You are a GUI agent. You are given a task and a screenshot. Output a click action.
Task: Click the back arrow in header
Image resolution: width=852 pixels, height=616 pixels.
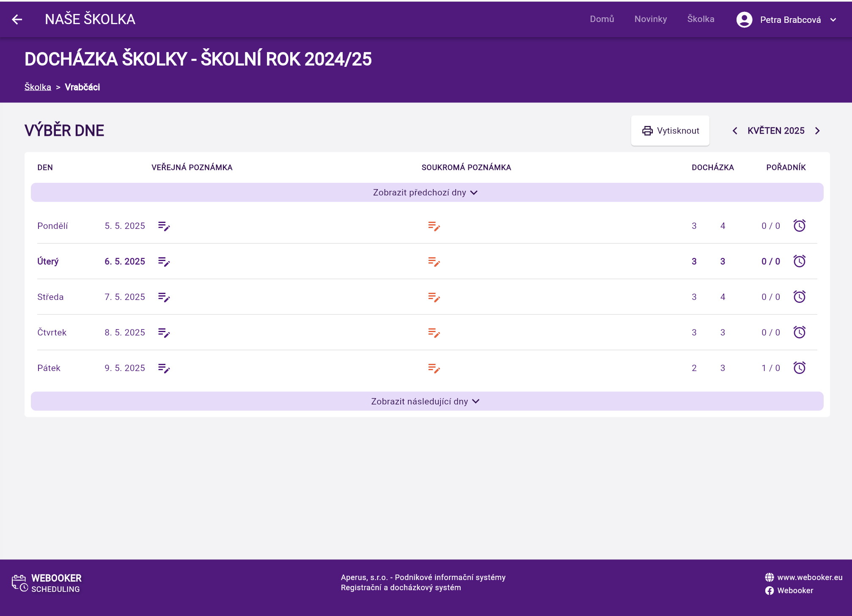[x=17, y=19]
